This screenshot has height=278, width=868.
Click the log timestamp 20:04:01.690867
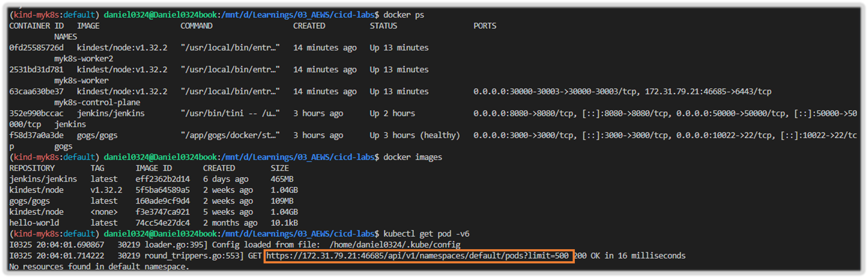[70, 245]
